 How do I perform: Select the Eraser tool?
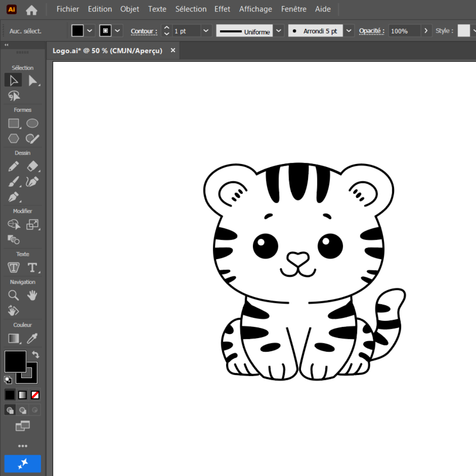(33, 166)
